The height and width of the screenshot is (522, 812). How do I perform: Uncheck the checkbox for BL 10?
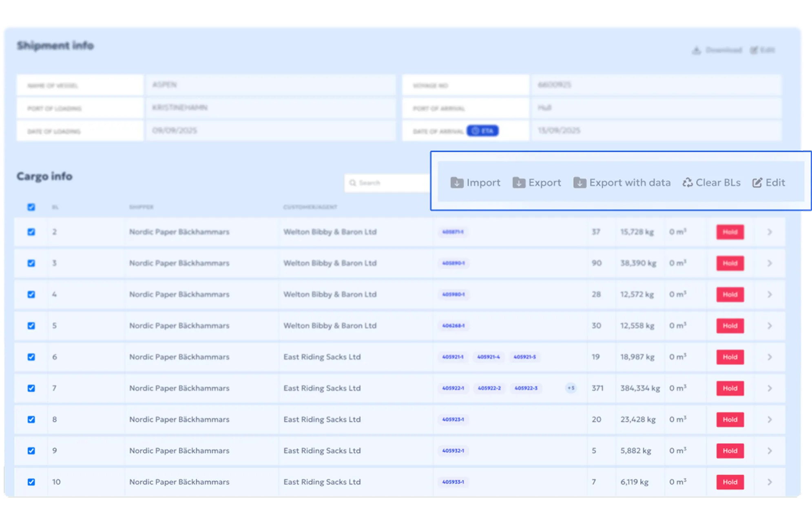(x=31, y=482)
